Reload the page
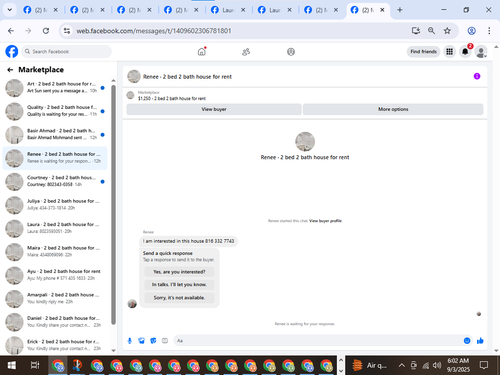 pyautogui.click(x=46, y=31)
